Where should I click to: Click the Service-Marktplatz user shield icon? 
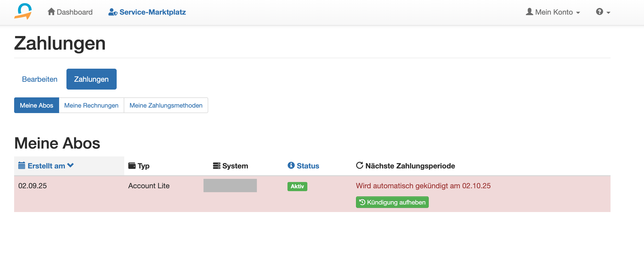pyautogui.click(x=113, y=12)
